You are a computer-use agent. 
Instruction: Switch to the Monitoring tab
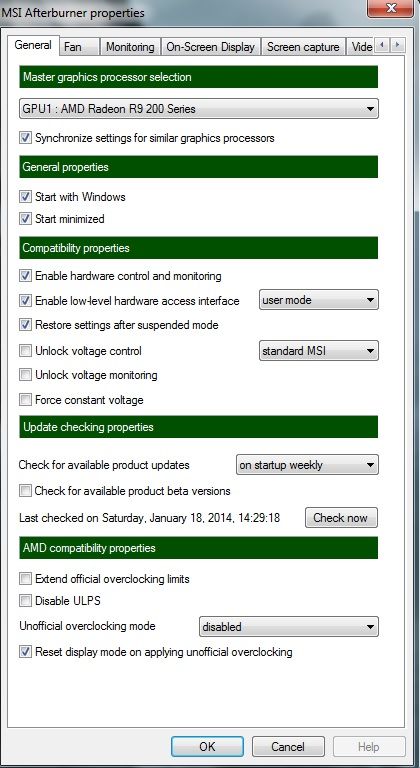click(x=130, y=47)
